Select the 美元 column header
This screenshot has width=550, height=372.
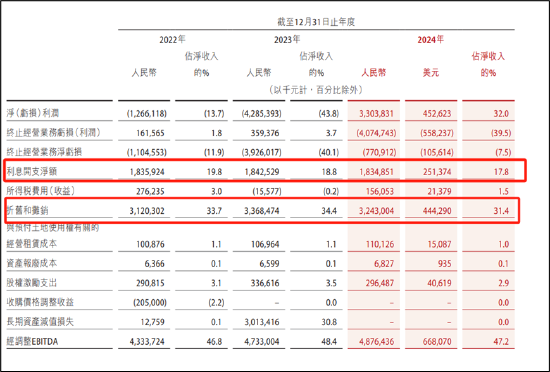point(431,73)
